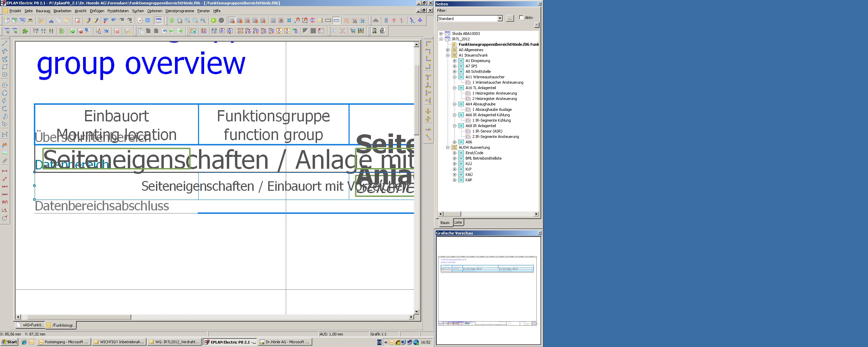Screen dimensions: 868x347
Task: Toggle grid E display
Action: click(263, 20)
